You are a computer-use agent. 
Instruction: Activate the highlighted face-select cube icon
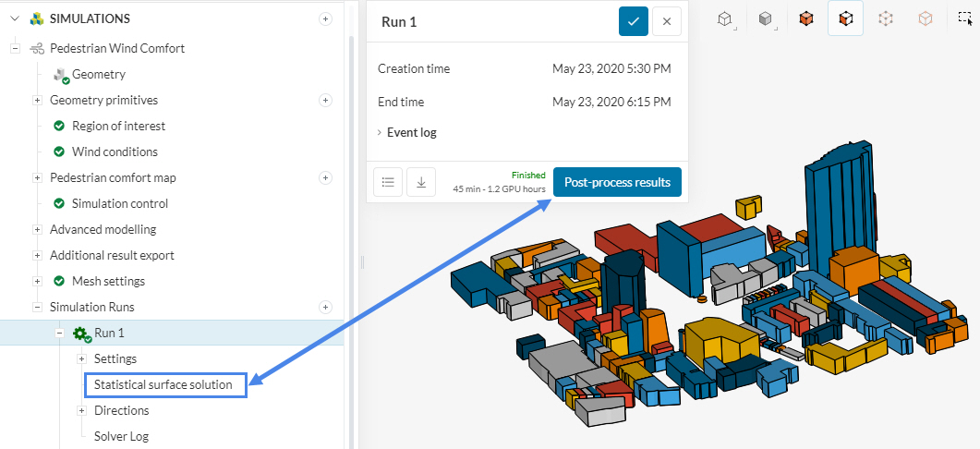point(845,18)
